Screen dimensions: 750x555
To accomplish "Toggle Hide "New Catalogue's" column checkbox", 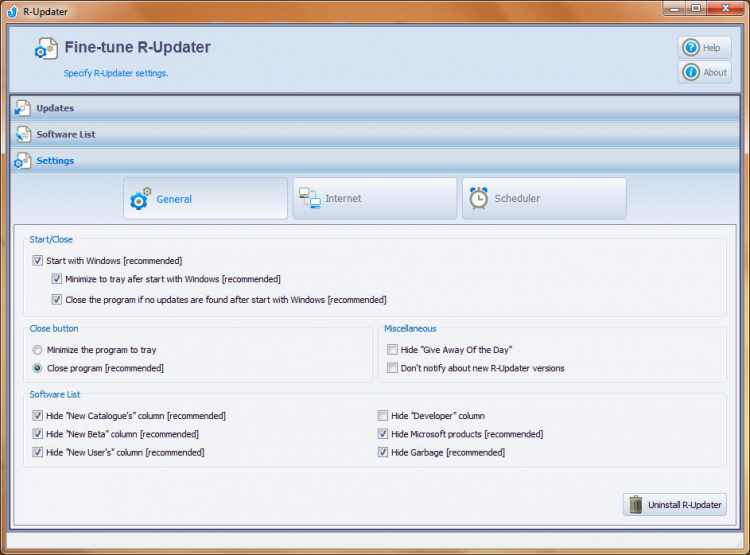I will pos(37,416).
